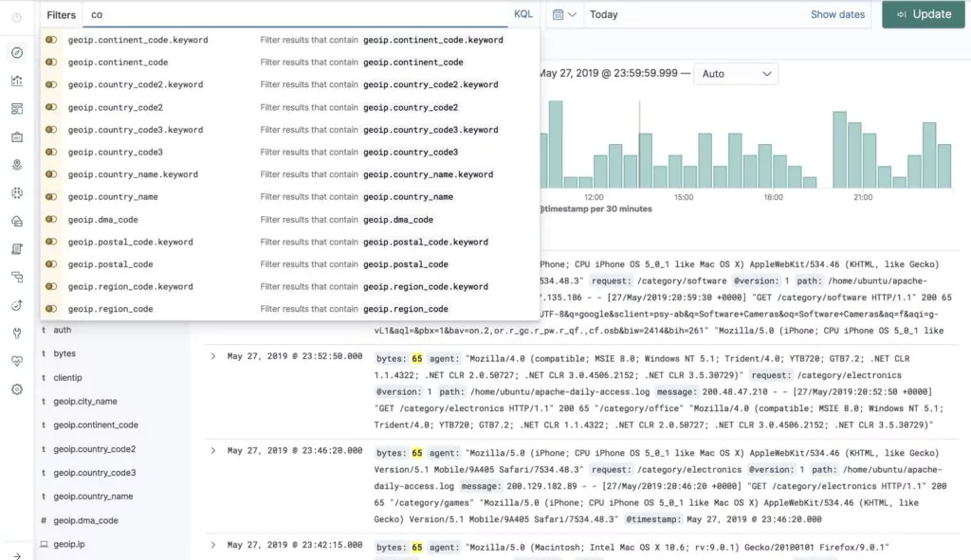
Task: Click the Recently viewed clock icon
Action: [x=17, y=17]
